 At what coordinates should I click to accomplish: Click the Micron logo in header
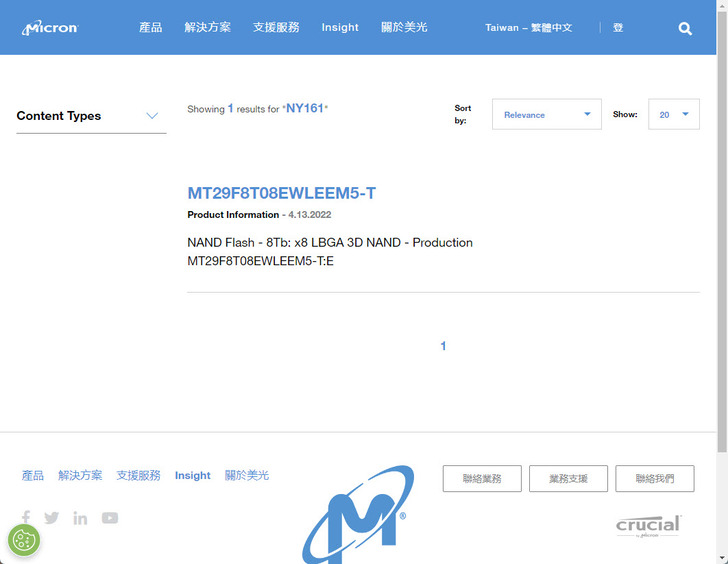(x=50, y=28)
